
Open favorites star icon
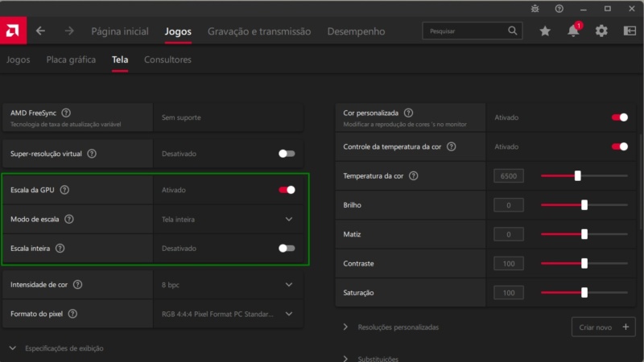click(x=545, y=31)
